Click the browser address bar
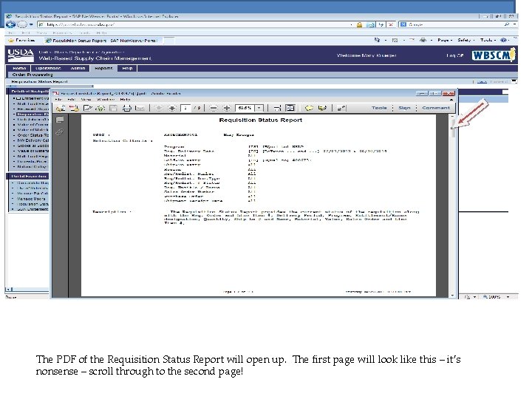 pos(195,25)
